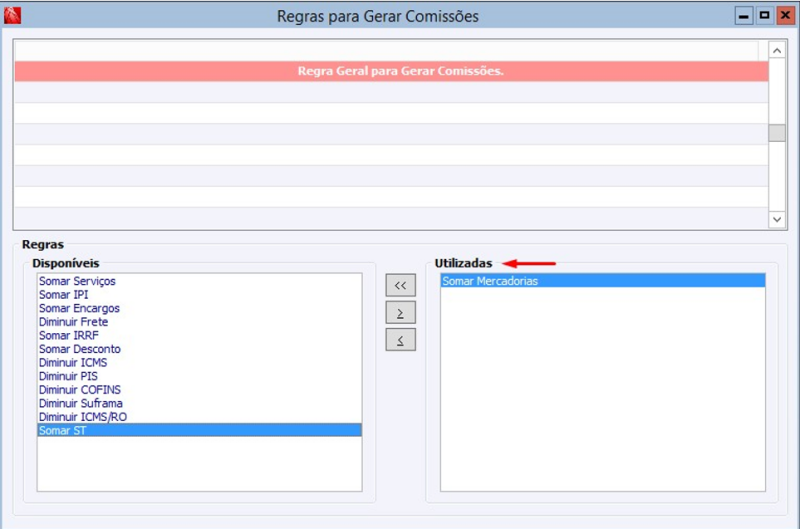Screen dimensions: 800x529
Task: Choose 'Somar IRRF' rule
Action: click(199, 336)
